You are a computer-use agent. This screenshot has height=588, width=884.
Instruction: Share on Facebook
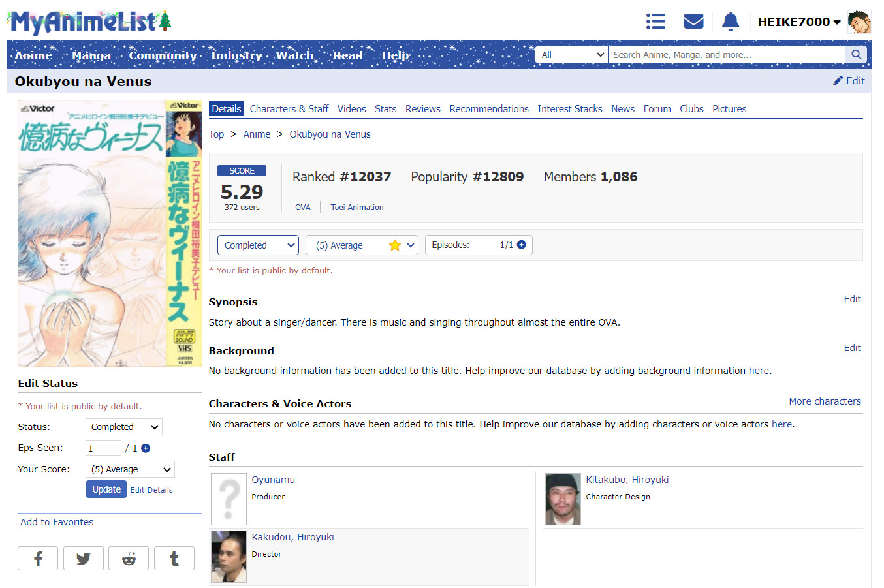[38, 559]
